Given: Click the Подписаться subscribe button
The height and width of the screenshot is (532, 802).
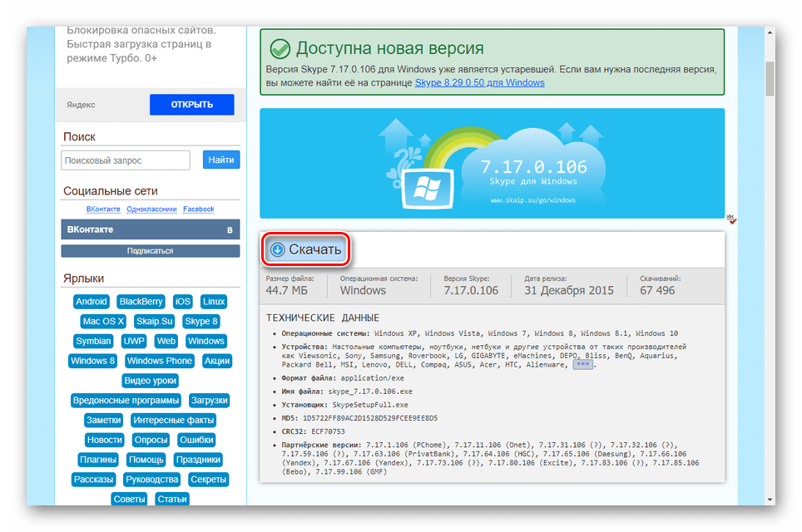Looking at the screenshot, I should (x=151, y=251).
